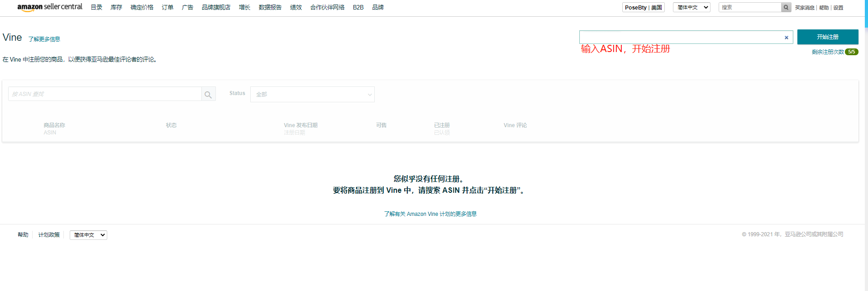This screenshot has width=868, height=291.
Task: Click the 开始注册 button
Action: point(828,37)
